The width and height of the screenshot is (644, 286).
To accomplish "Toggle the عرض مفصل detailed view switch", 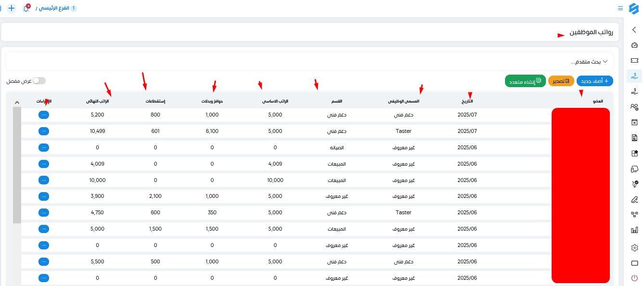I will (39, 81).
